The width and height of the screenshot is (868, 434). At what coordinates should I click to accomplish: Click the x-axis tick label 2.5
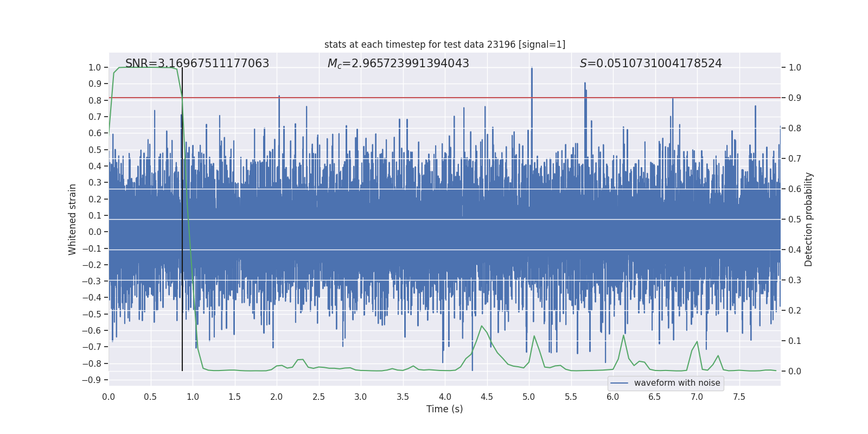(318, 397)
